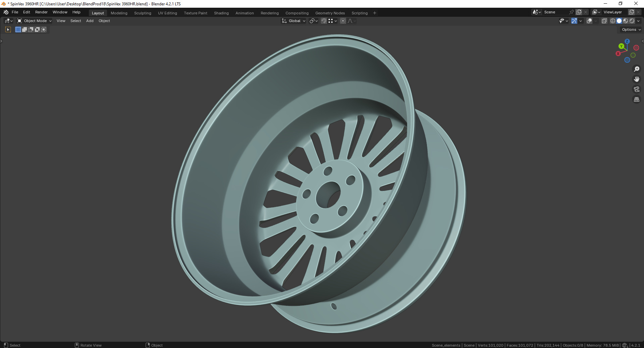The width and height of the screenshot is (644, 348).
Task: Switch to the Shading workspace tab
Action: 221,13
